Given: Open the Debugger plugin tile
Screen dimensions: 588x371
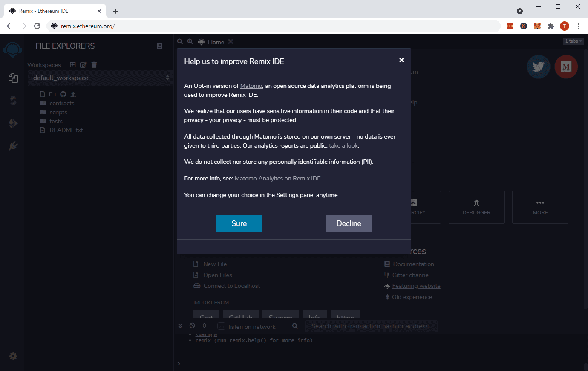Looking at the screenshot, I should tap(476, 207).
